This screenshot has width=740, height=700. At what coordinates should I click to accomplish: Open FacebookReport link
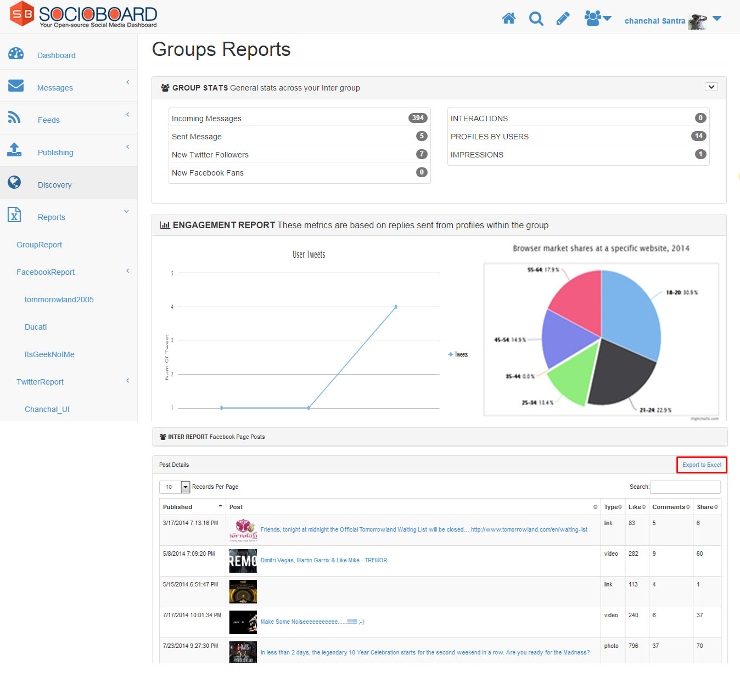point(46,272)
